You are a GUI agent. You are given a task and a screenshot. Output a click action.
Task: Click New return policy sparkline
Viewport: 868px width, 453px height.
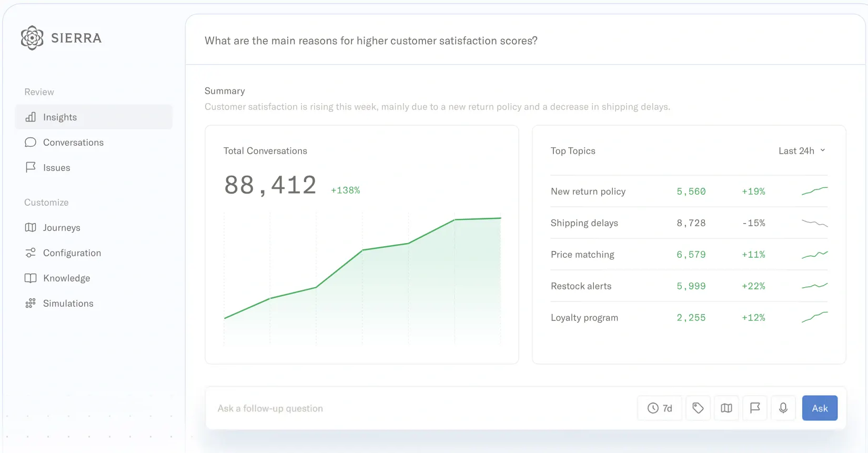click(814, 191)
